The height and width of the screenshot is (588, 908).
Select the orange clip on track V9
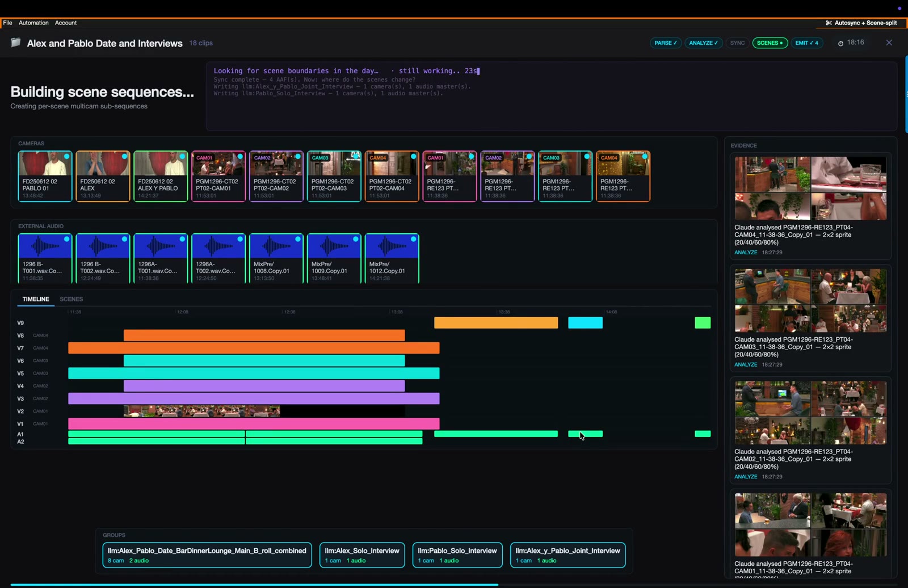496,323
